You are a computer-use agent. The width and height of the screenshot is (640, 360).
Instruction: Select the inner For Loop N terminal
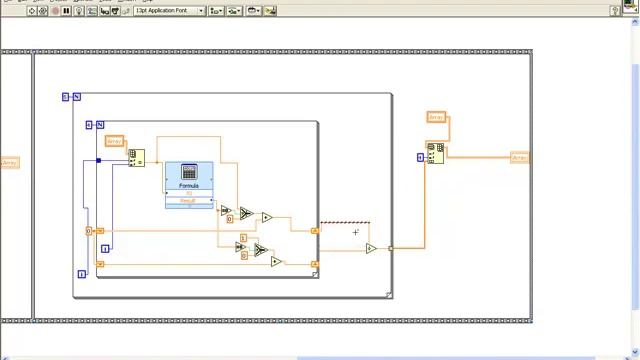click(x=100, y=125)
